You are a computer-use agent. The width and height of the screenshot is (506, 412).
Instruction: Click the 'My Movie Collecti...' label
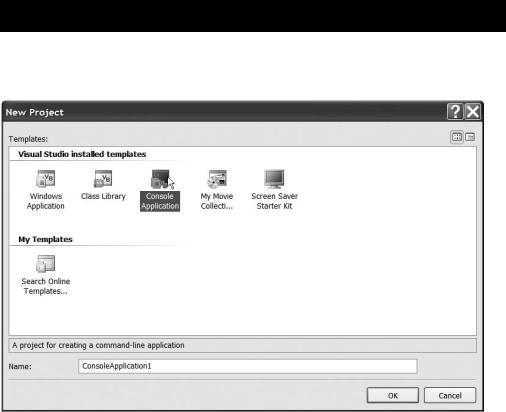(x=217, y=201)
